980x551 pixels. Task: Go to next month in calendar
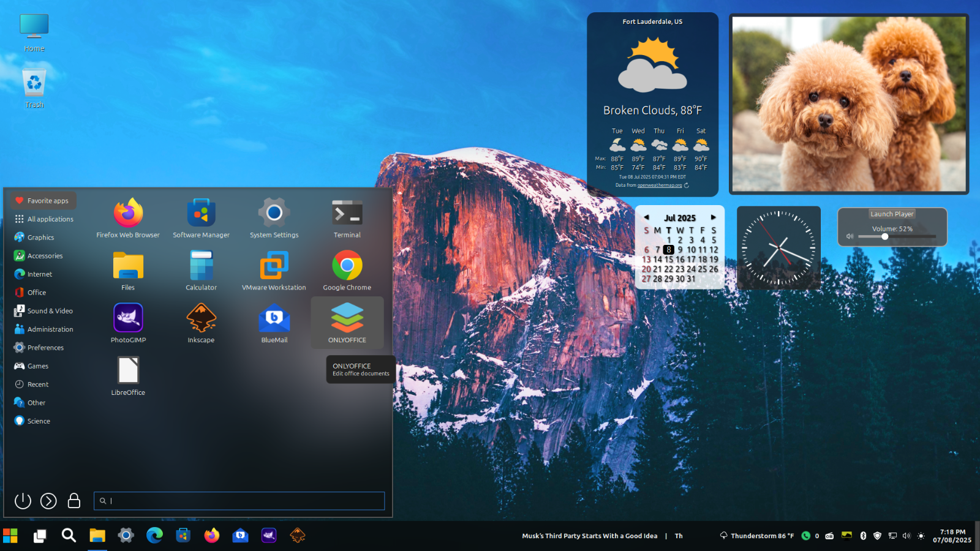click(714, 217)
